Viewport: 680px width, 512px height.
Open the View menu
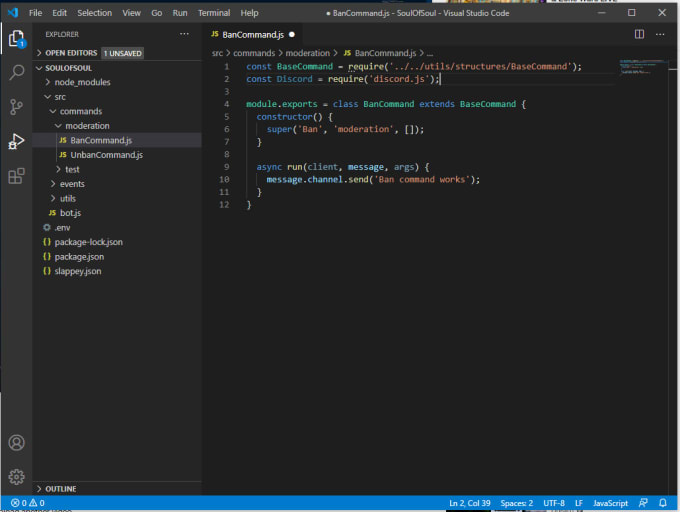pos(131,13)
